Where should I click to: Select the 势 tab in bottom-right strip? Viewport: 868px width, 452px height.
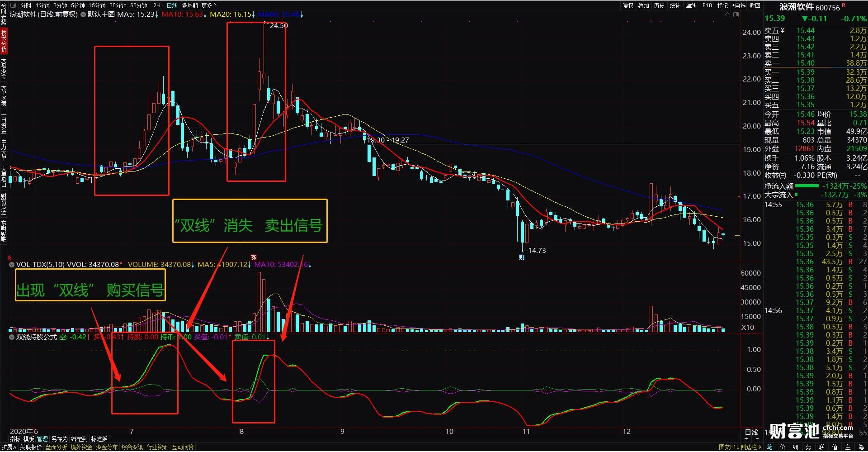(x=809, y=447)
